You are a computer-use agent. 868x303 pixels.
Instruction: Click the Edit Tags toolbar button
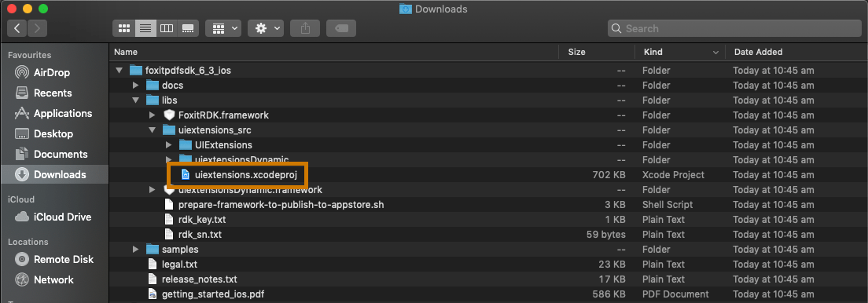click(x=341, y=28)
